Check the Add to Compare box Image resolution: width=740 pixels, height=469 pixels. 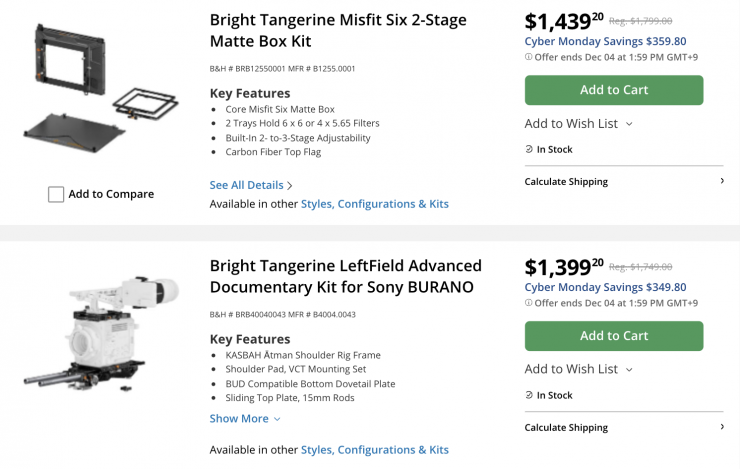pos(56,194)
